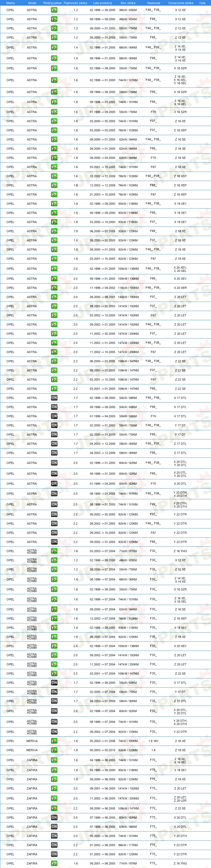Click diesel ON icon in ASTRA KOMBI Y 17 DT row
The image size is (211, 868).
click(x=54, y=692)
